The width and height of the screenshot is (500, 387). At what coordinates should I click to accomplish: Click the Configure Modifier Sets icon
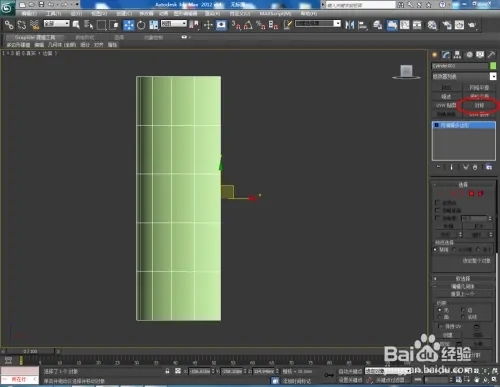tap(489, 167)
